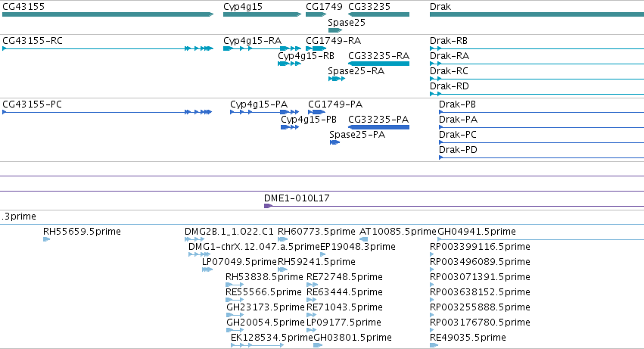Image resolution: width=644 pixels, height=349 pixels.
Task: Click the RP003071391.5prime label
Action: pyautogui.click(x=480, y=277)
